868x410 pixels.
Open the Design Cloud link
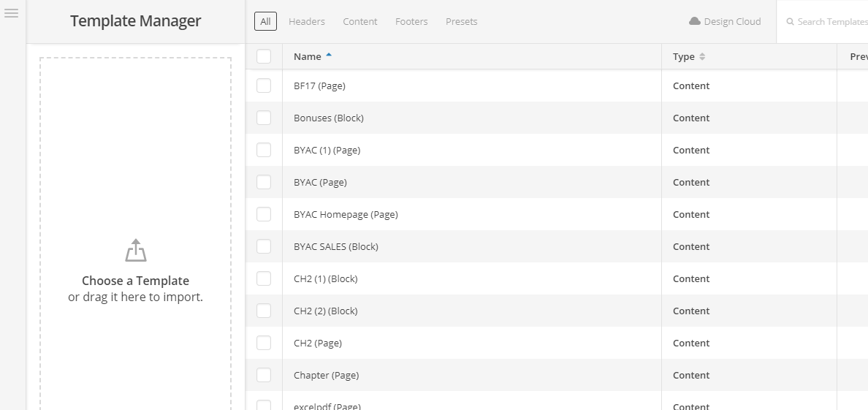tap(732, 22)
